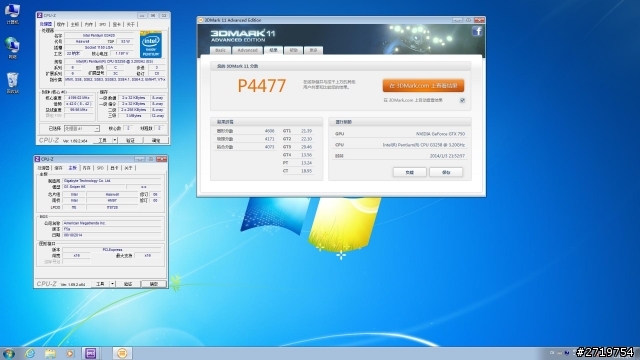Viewport: 640px width, 360px height.
Task: Switch to the Advanced tab in 3DMark
Action: (x=247, y=50)
